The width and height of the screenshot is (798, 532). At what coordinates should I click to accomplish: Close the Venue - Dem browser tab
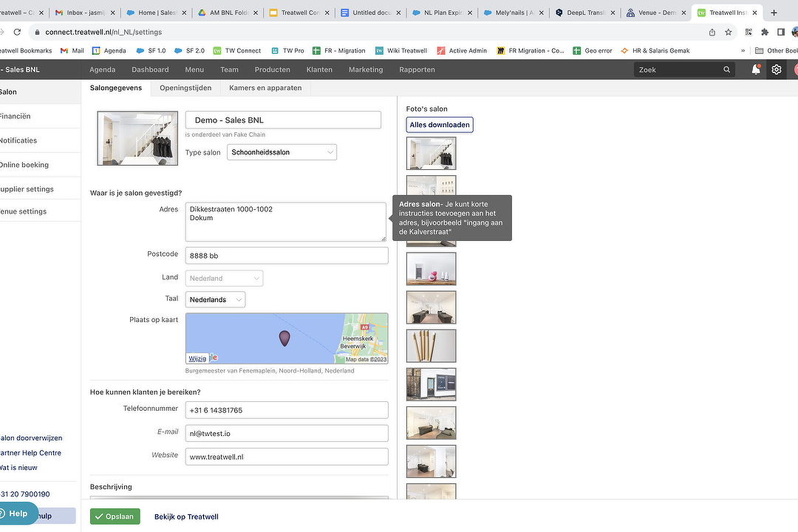(x=683, y=13)
